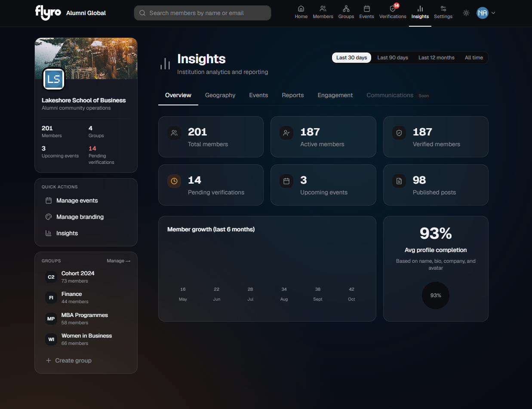Open the Finance group
This screenshot has width=532, height=409.
pyautogui.click(x=86, y=298)
